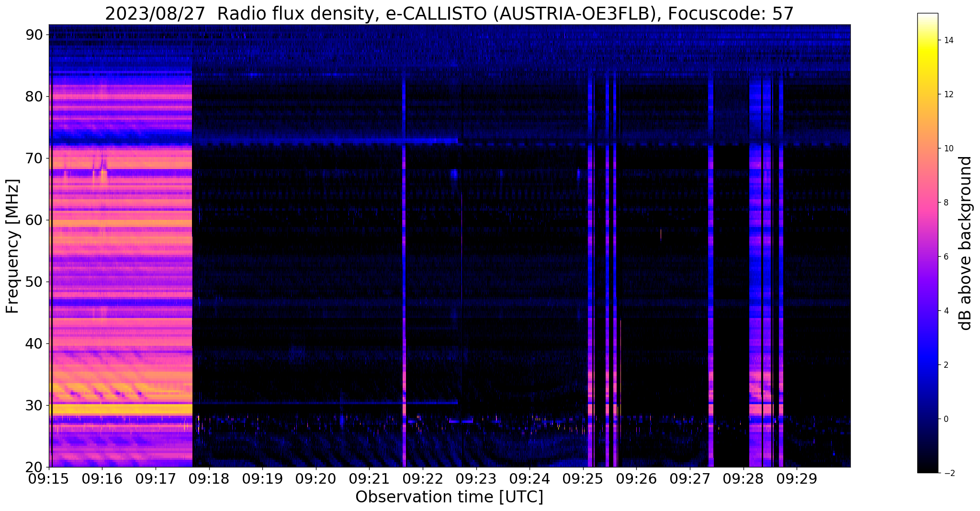
Task: Click the colorbar tick label 6
Action: click(946, 257)
